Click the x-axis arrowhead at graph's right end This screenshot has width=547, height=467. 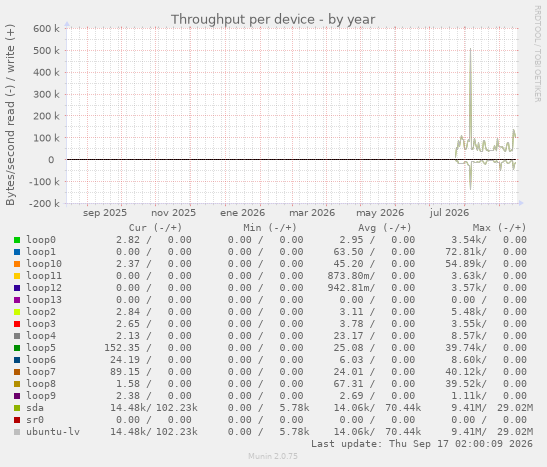click(x=521, y=203)
